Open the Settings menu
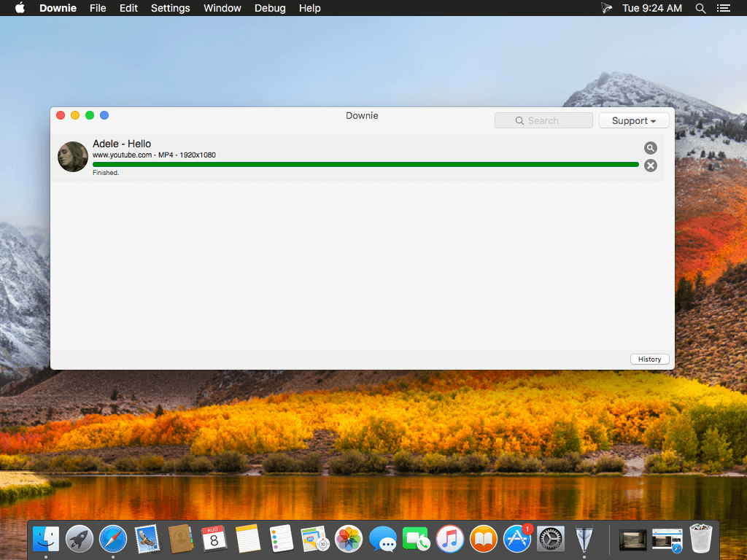The width and height of the screenshot is (747, 560). pyautogui.click(x=170, y=8)
